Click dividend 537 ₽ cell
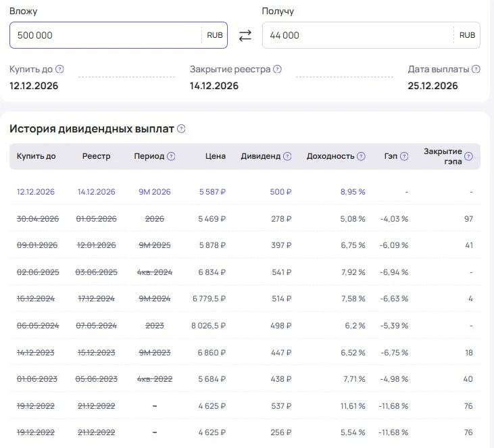This screenshot has width=494, height=448. 281,406
